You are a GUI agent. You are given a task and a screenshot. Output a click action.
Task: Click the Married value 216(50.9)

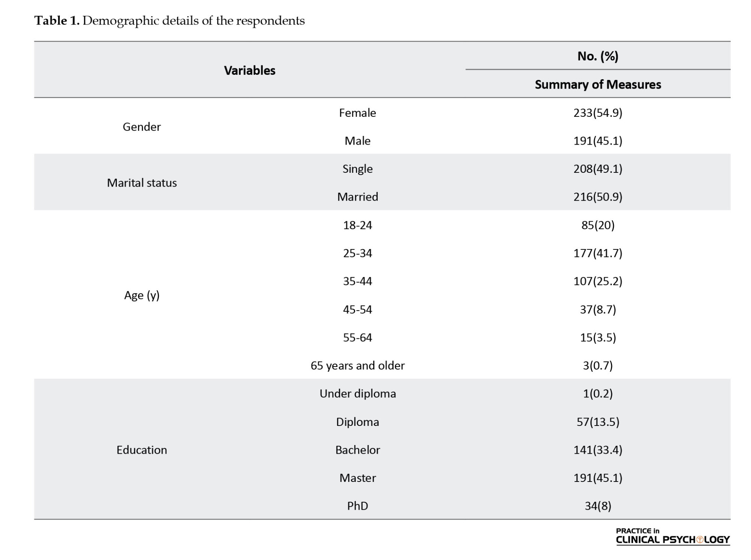click(x=598, y=197)
